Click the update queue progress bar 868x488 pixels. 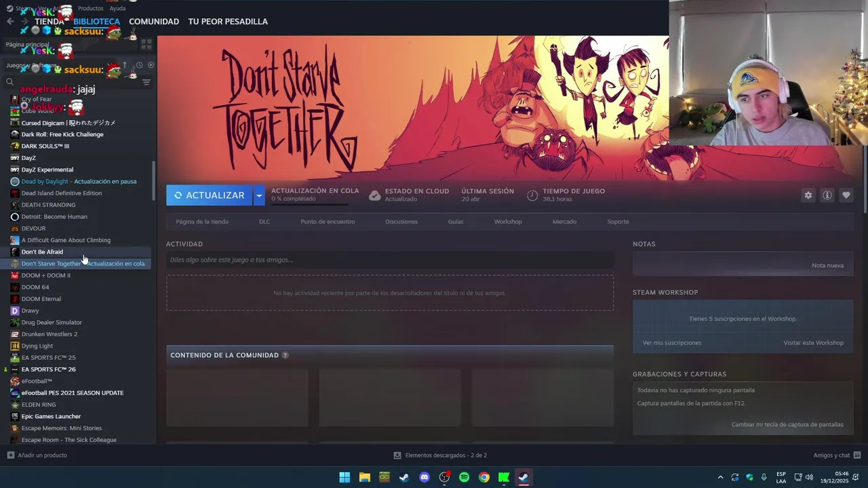(x=311, y=204)
